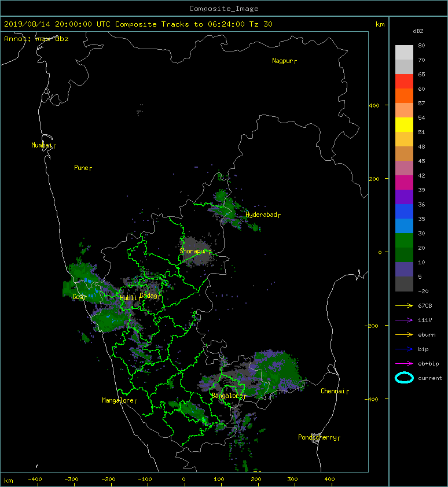The image size is (448, 487).
Task: Pick the orange 60 dBZ swatch
Action: click(x=404, y=95)
